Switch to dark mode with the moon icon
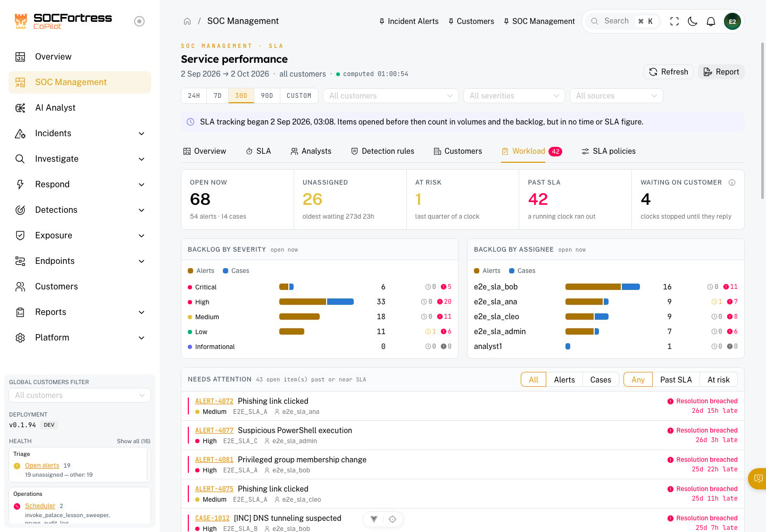 click(693, 21)
